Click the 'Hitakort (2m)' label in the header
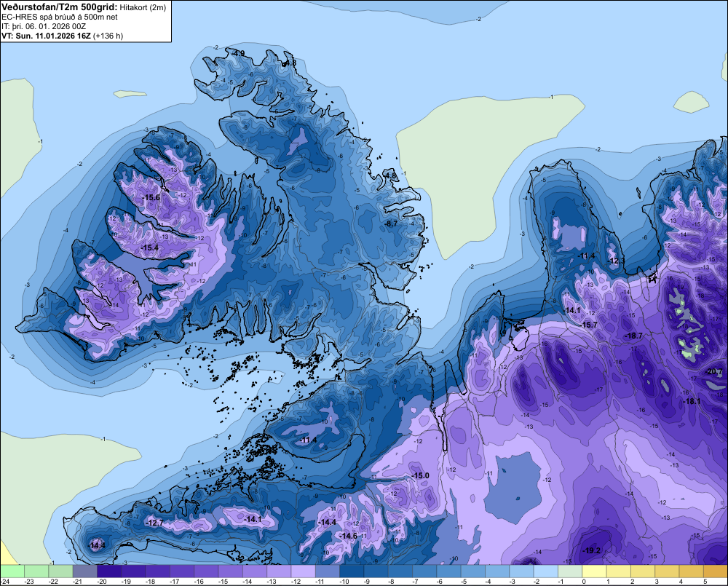 tap(143, 7)
